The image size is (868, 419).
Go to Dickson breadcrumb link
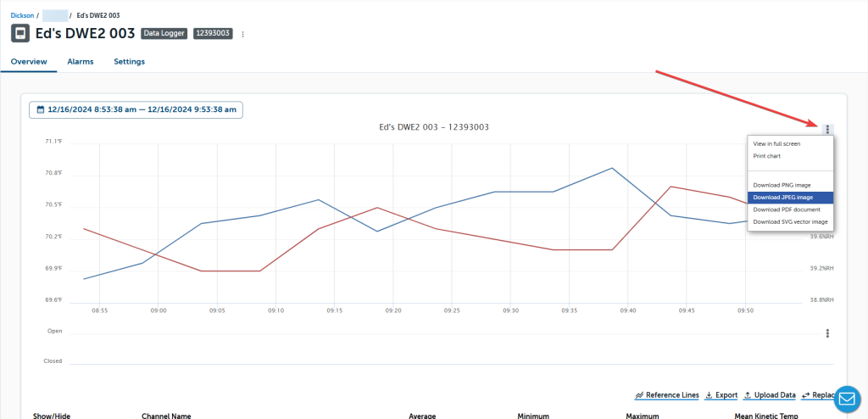point(22,15)
